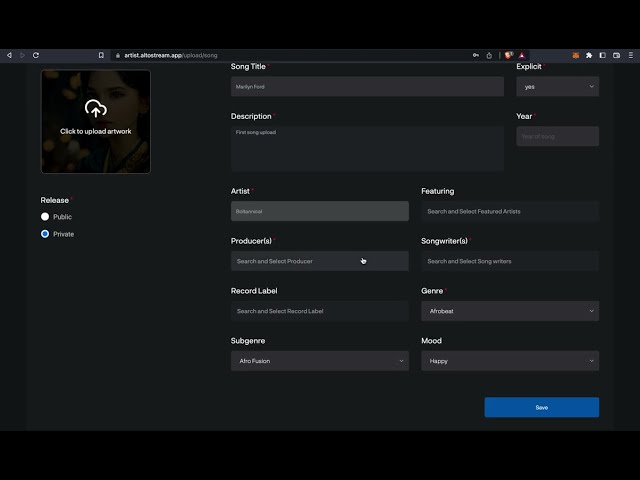
Task: Click the browser address bar URL
Action: [x=171, y=56]
